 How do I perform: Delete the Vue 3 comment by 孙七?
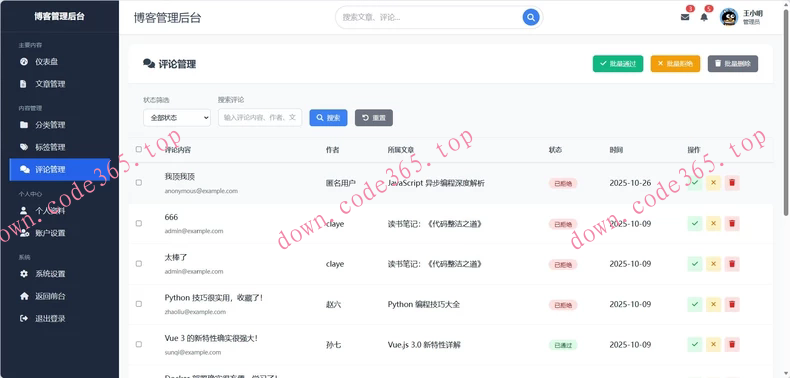(x=732, y=345)
